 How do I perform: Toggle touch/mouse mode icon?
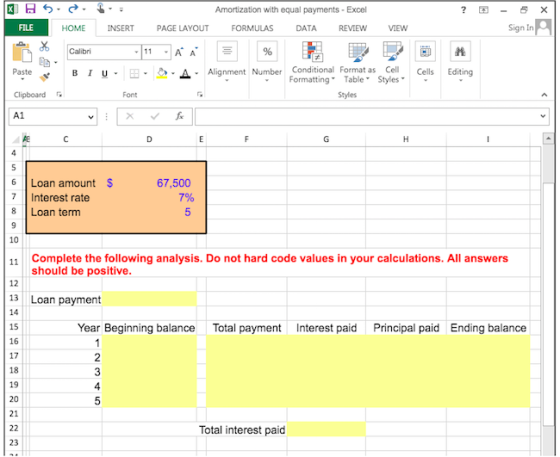coord(101,9)
